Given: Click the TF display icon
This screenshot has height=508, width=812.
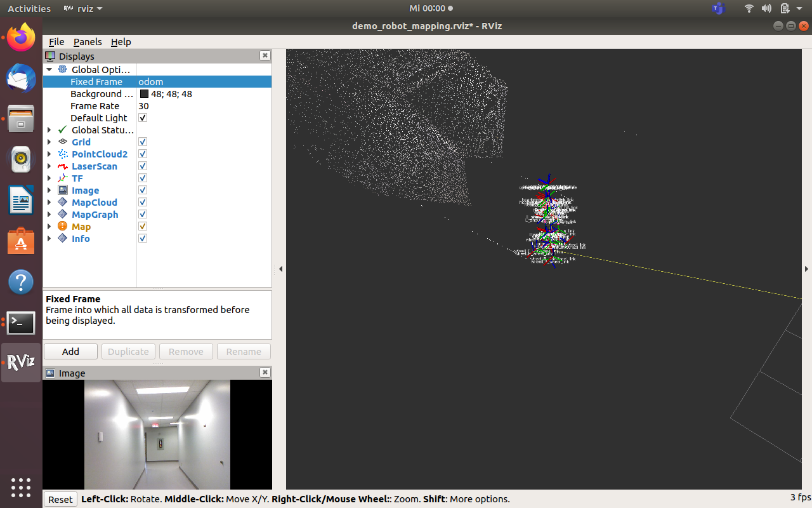Looking at the screenshot, I should tap(62, 178).
